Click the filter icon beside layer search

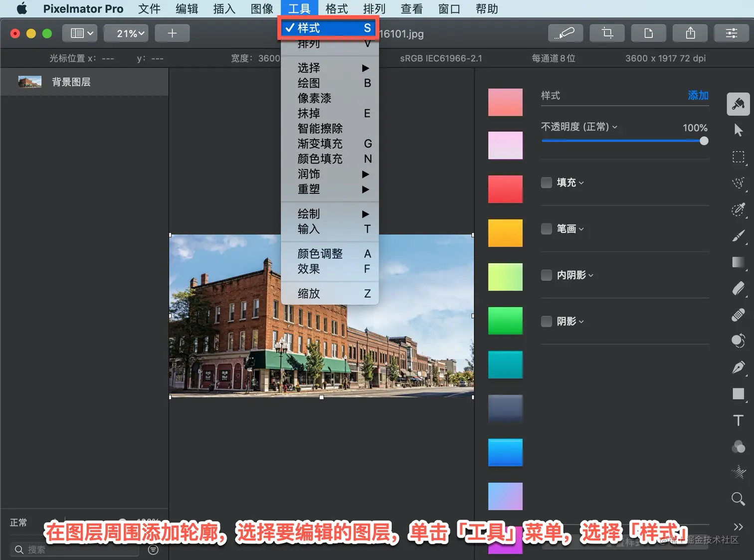click(x=154, y=550)
